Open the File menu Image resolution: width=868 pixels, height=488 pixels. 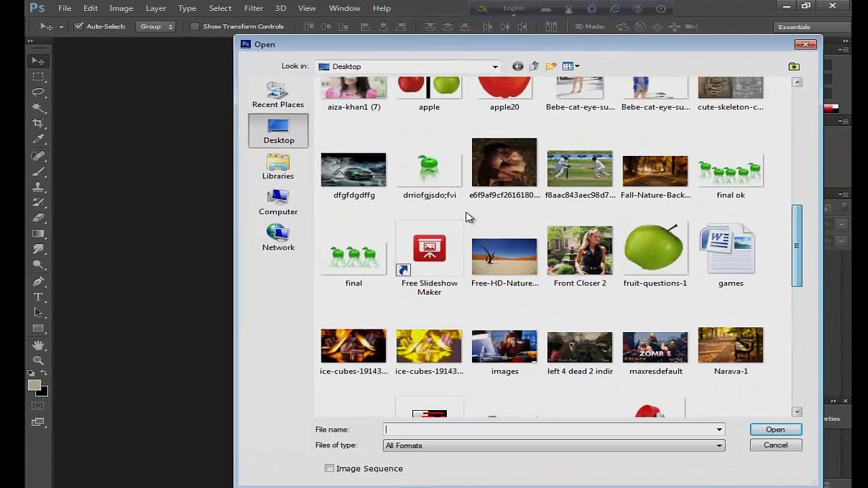[x=64, y=8]
